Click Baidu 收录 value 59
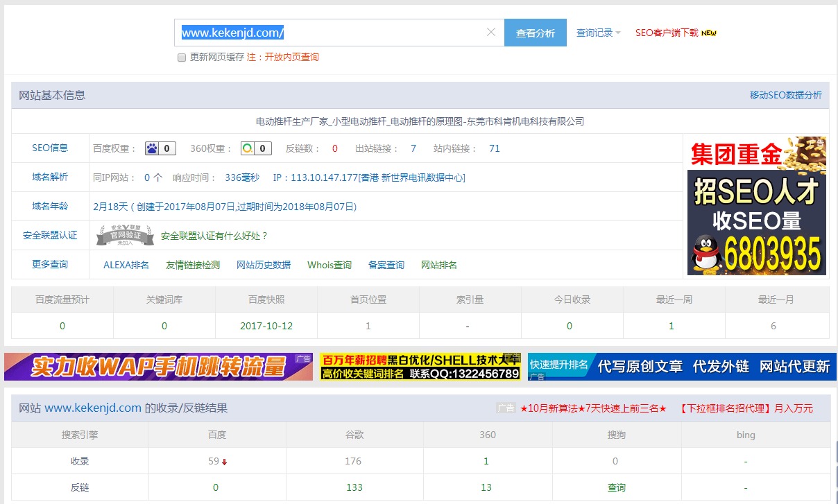The height and width of the screenshot is (504, 838). (214, 461)
